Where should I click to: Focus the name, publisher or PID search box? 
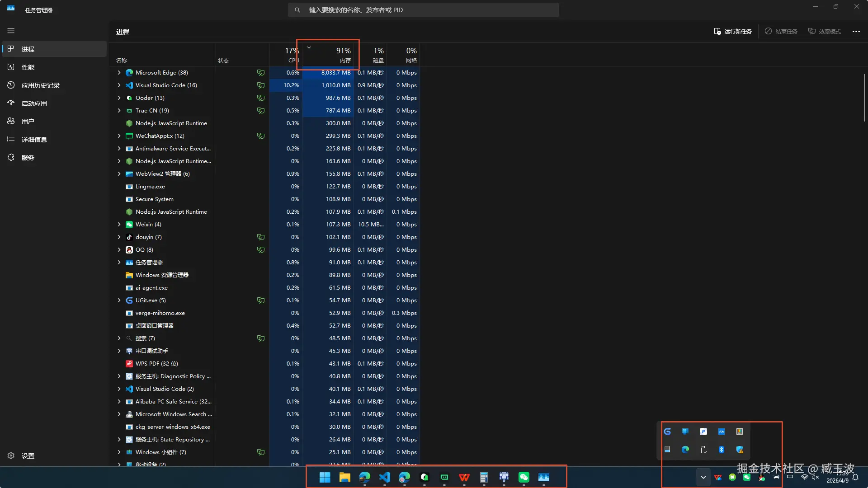tap(423, 10)
